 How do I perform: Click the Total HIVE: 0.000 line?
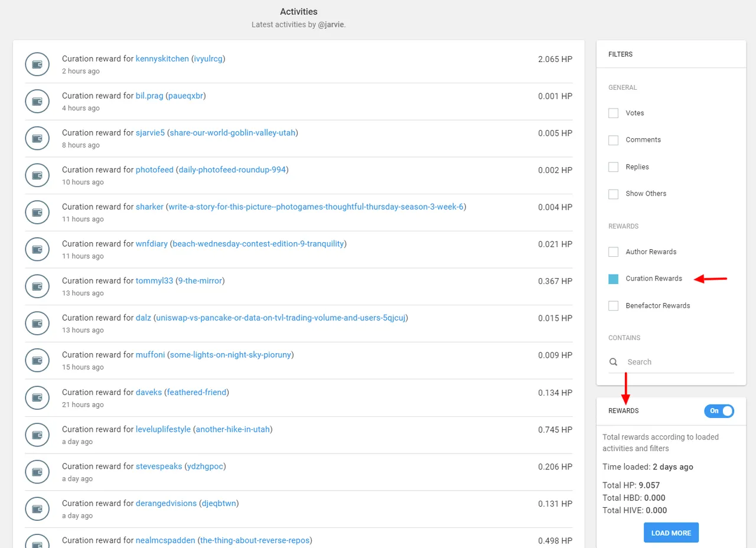point(635,510)
